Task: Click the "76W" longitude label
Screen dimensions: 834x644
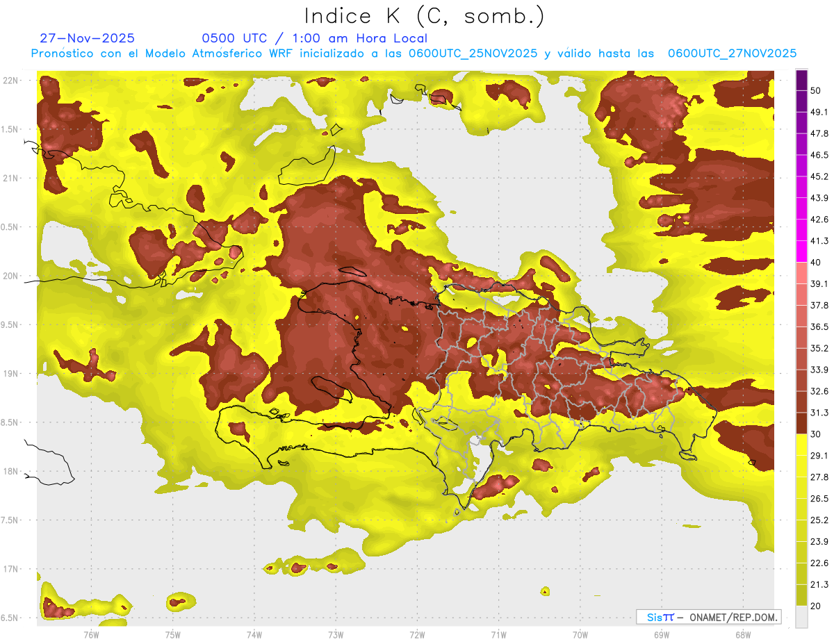Action: [91, 634]
